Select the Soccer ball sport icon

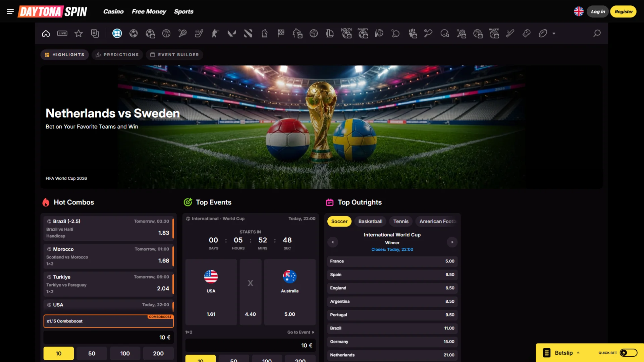coord(133,34)
